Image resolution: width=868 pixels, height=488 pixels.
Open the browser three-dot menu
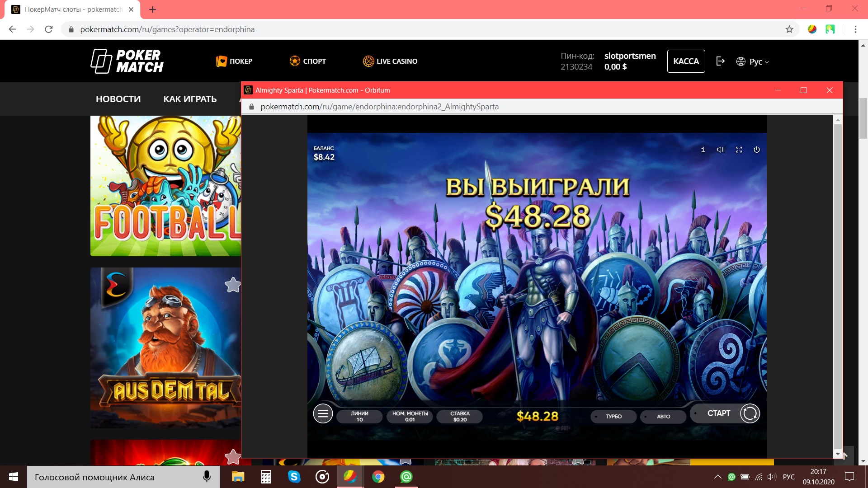pyautogui.click(x=855, y=29)
